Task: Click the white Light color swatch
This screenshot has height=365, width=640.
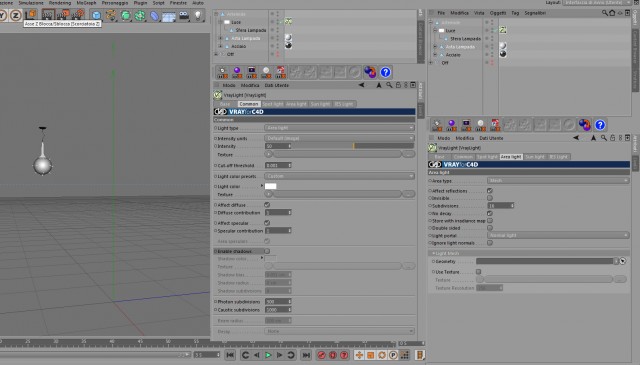Action: pos(271,186)
